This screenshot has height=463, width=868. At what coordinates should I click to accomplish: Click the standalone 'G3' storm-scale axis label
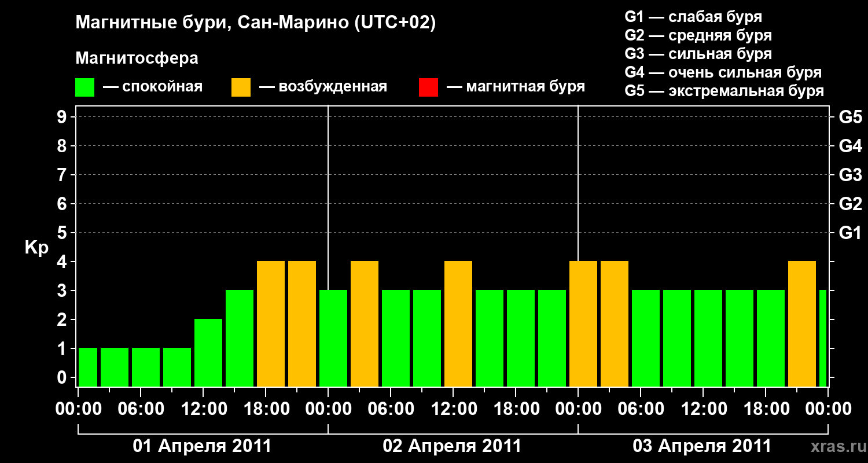851,175
